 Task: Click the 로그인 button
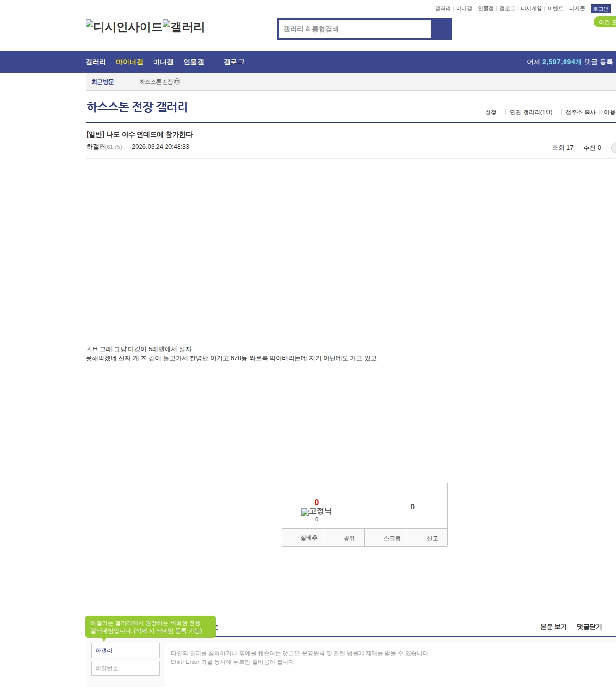tap(601, 9)
